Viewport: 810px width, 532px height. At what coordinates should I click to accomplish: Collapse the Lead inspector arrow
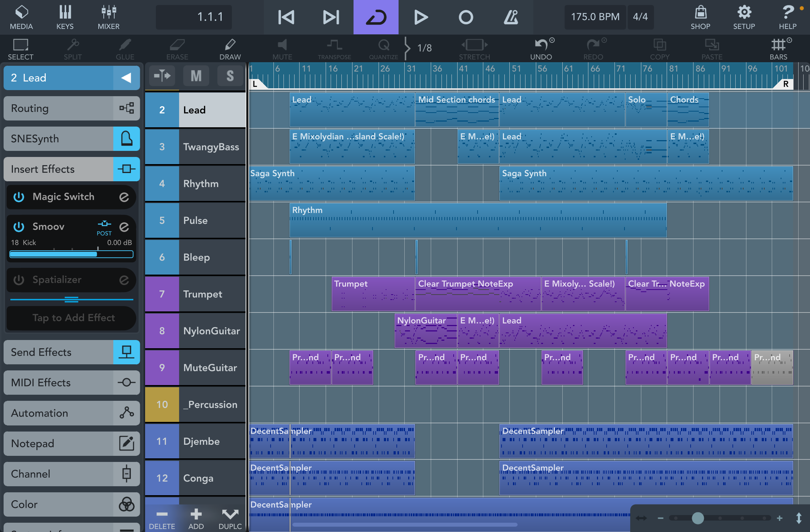[x=126, y=78]
